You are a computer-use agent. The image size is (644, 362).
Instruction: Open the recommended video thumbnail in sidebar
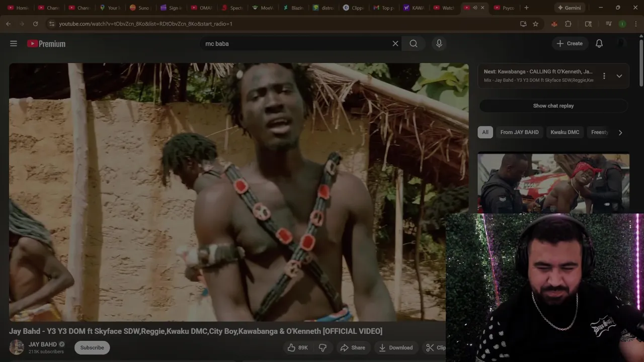coord(553,184)
